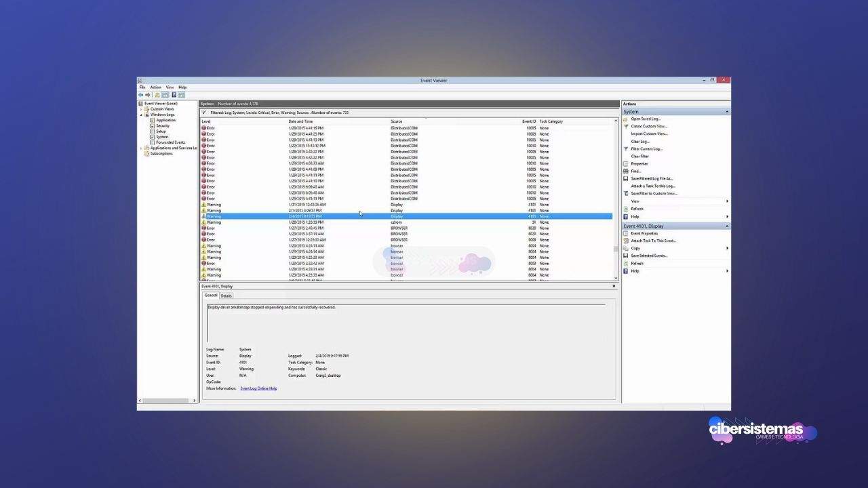Click the Open Saved Log folder icon
The width and height of the screenshot is (868, 488).
626,119
